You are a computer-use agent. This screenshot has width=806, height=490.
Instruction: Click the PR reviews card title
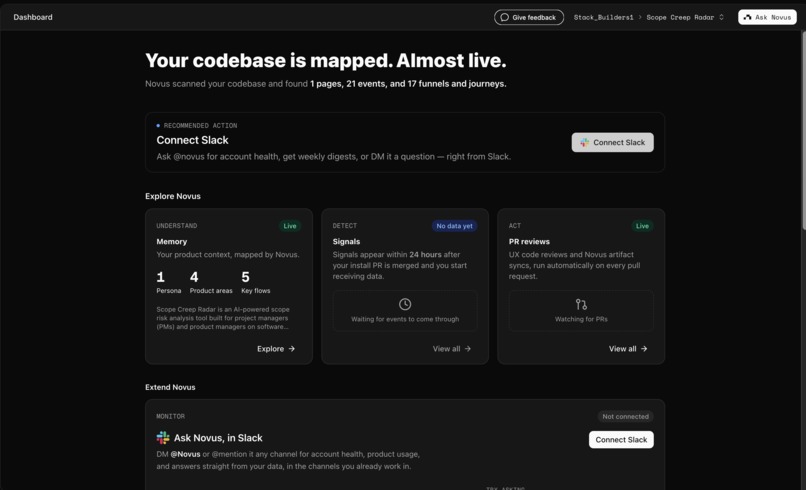tap(529, 241)
